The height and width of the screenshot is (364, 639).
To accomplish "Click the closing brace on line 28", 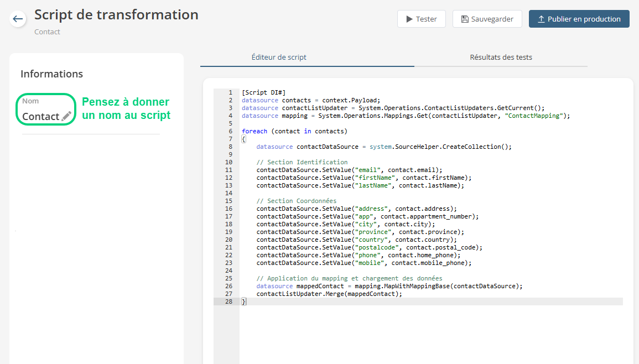I will coord(243,301).
